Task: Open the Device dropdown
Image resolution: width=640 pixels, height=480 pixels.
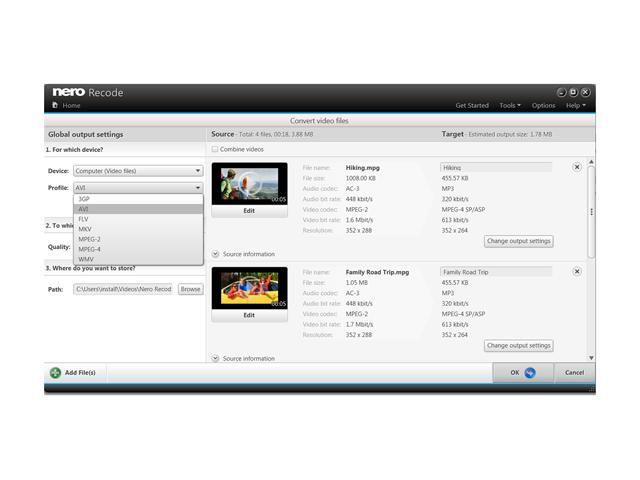Action: (x=138, y=171)
